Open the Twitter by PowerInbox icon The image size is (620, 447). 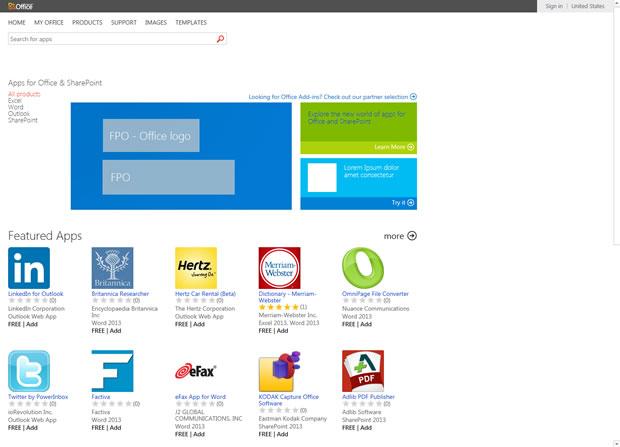(29, 371)
